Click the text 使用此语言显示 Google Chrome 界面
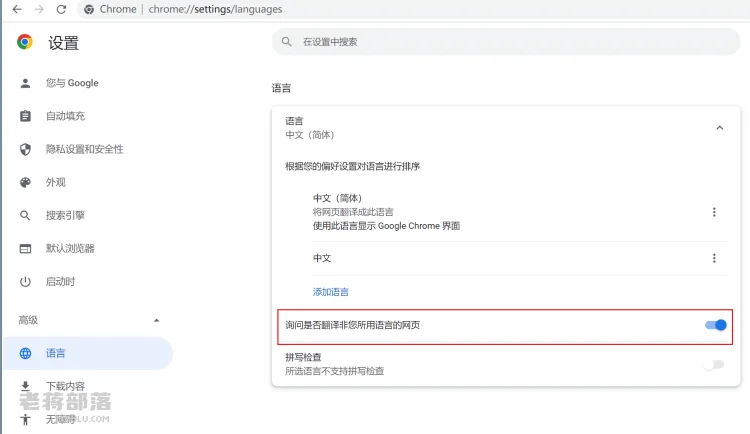 click(386, 226)
